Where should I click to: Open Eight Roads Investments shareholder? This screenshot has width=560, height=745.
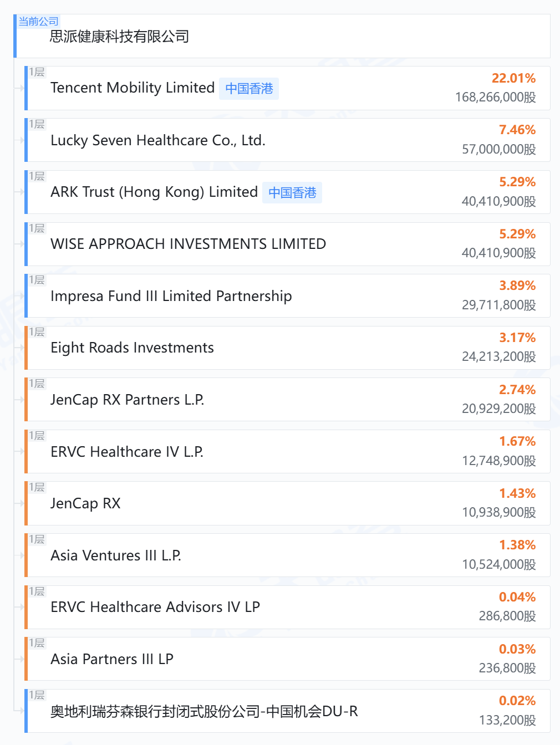point(132,348)
